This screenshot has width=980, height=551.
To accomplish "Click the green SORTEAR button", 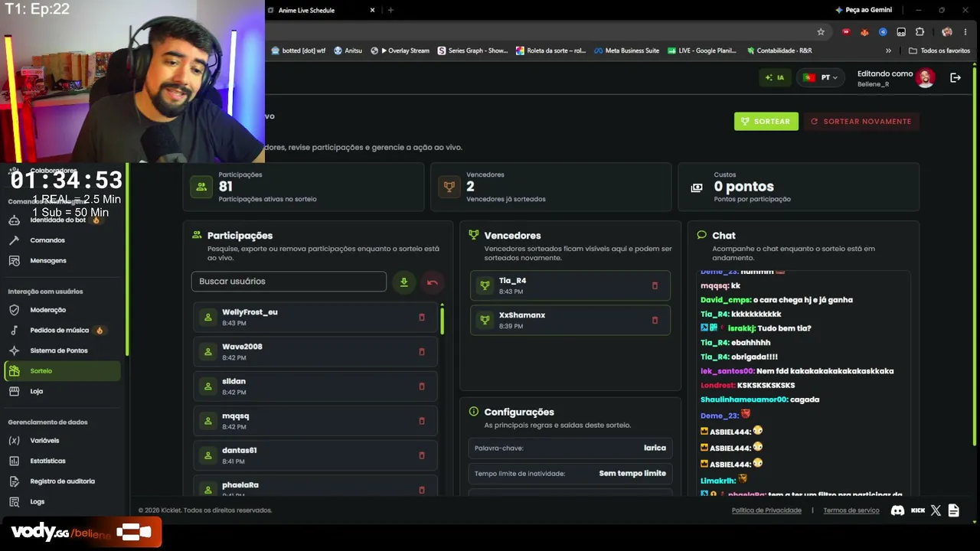I will point(766,122).
